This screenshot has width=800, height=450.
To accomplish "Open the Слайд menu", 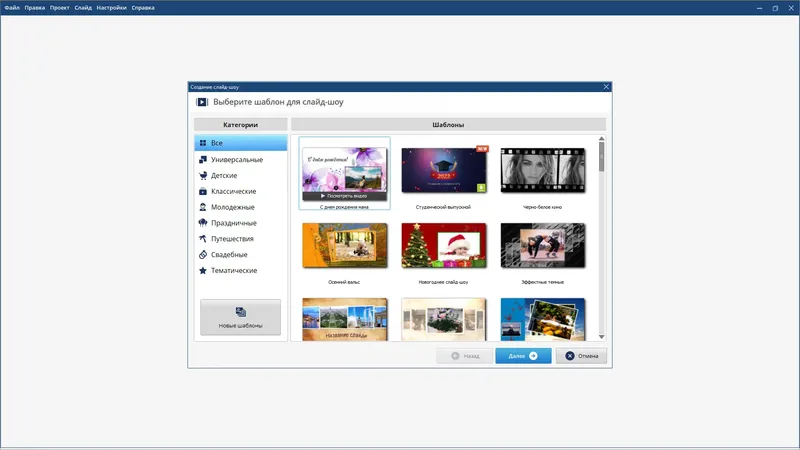I will tap(83, 8).
